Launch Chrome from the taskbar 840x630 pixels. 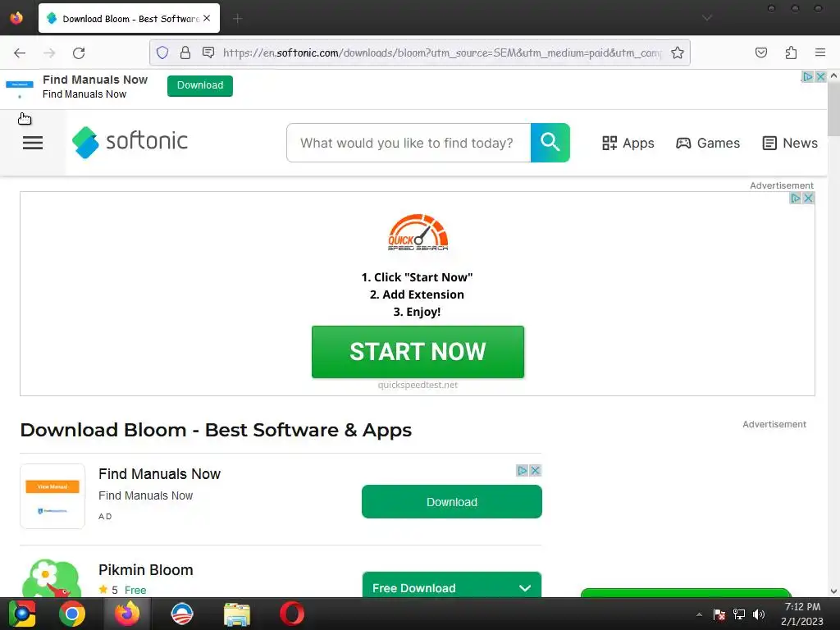pyautogui.click(x=72, y=614)
